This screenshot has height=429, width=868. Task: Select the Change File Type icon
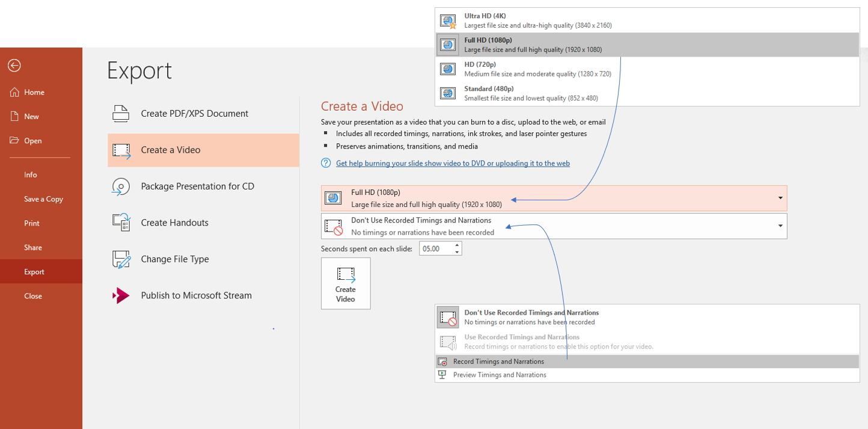coord(121,259)
